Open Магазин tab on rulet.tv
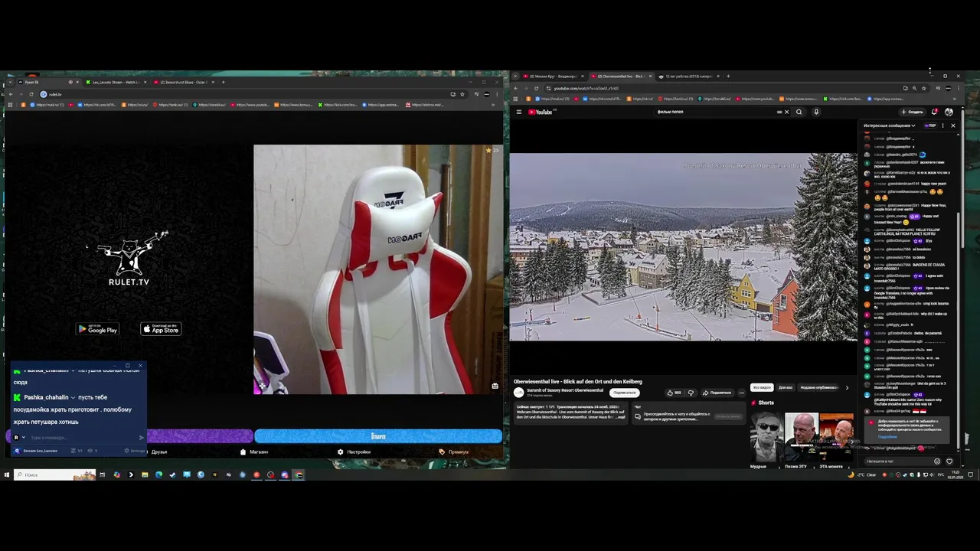The image size is (980, 551). [x=254, y=452]
